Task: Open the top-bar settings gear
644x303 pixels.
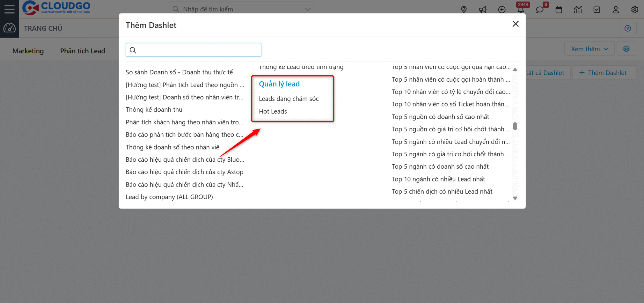Action: 635,10
